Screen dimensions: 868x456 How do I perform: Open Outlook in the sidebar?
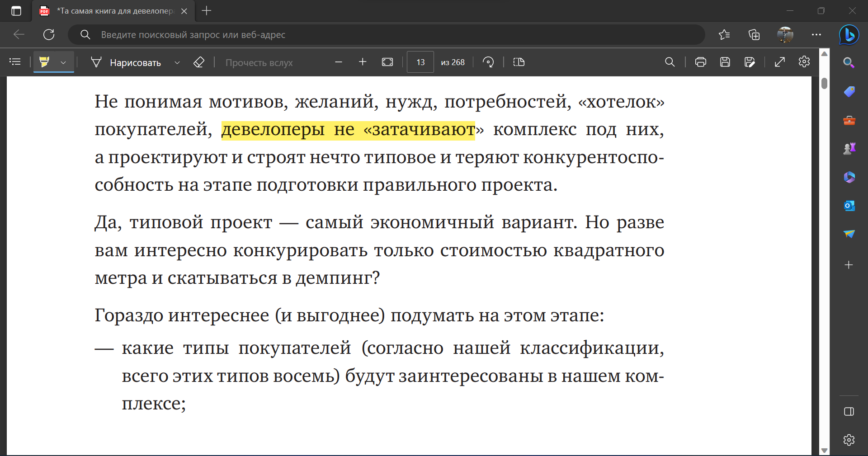pos(849,206)
